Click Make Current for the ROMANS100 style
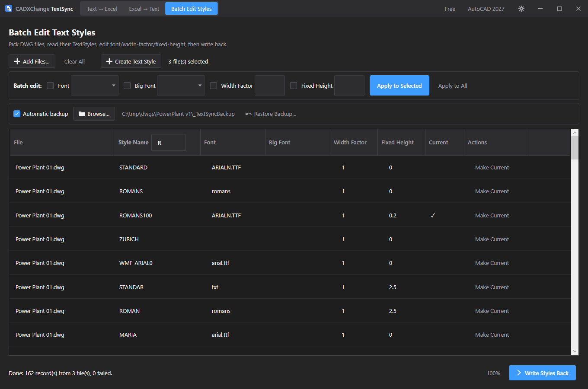 (492, 215)
